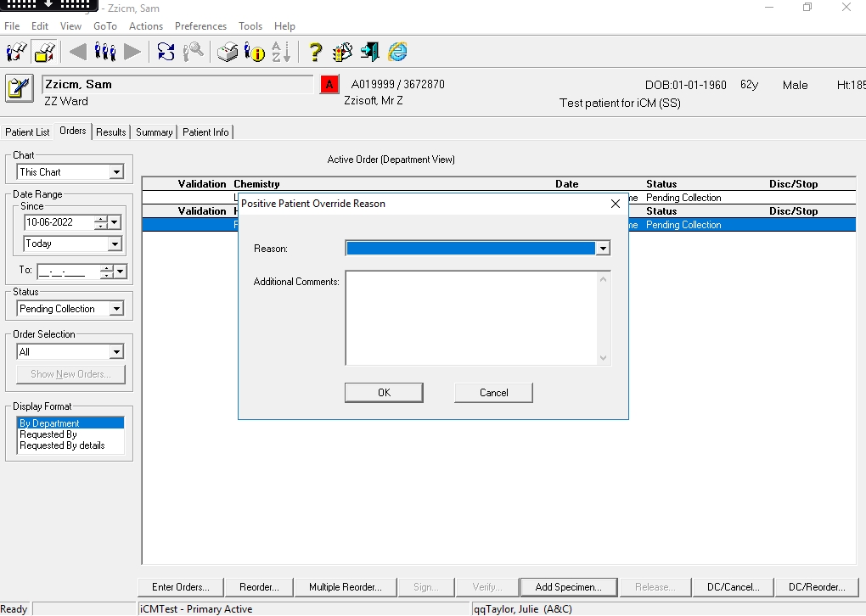This screenshot has width=866, height=616.
Task: Open the File menu
Action: pyautogui.click(x=12, y=26)
